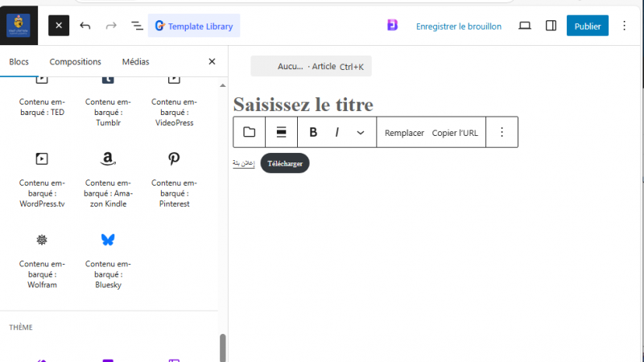Viewport: 644px width, 362px height.
Task: Save the draft via Enregistrer le brouillon
Action: (458, 27)
